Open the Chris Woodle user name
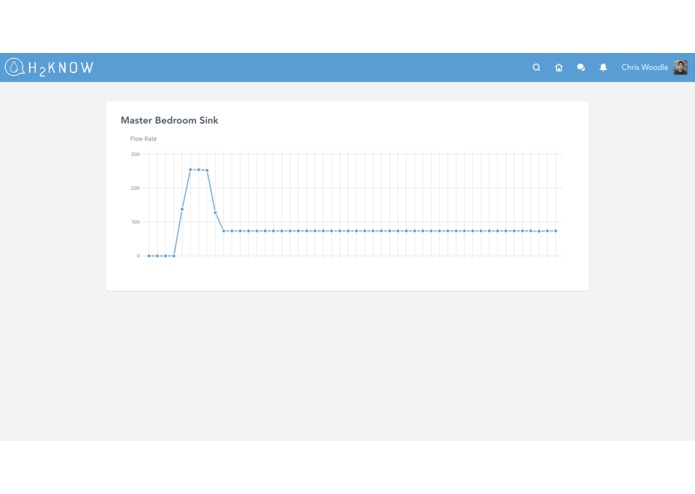The image size is (695, 494). pos(644,67)
